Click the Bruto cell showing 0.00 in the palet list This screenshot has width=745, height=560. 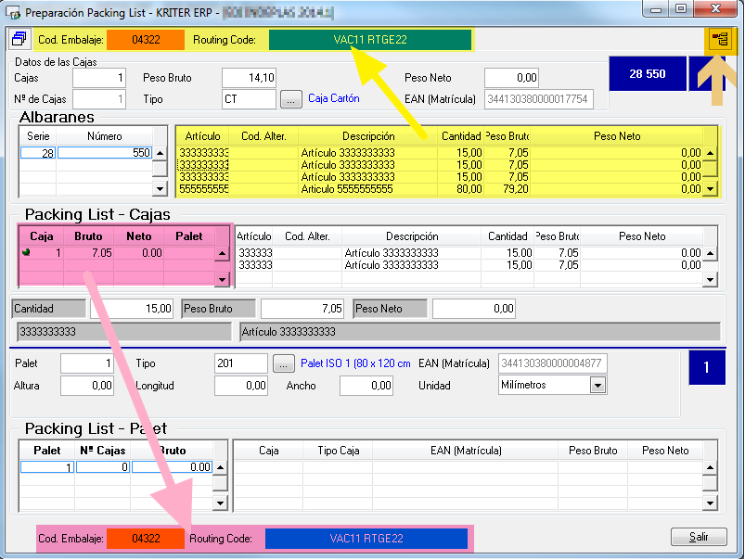(x=172, y=467)
